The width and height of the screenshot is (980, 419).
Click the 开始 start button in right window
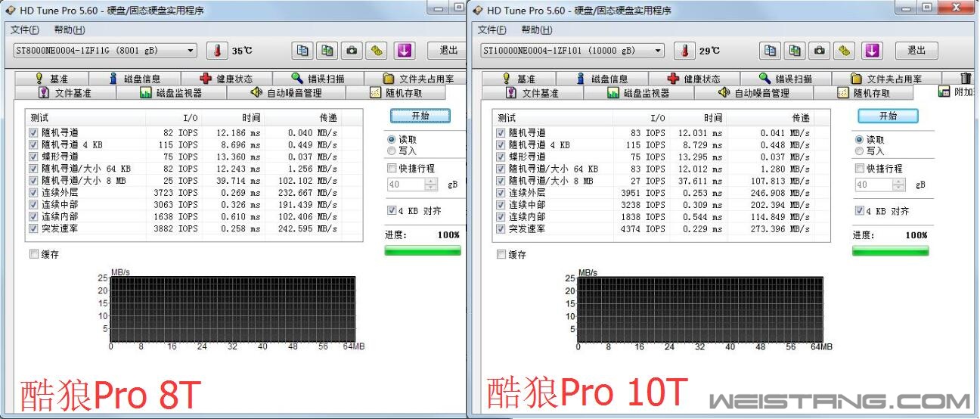(888, 116)
